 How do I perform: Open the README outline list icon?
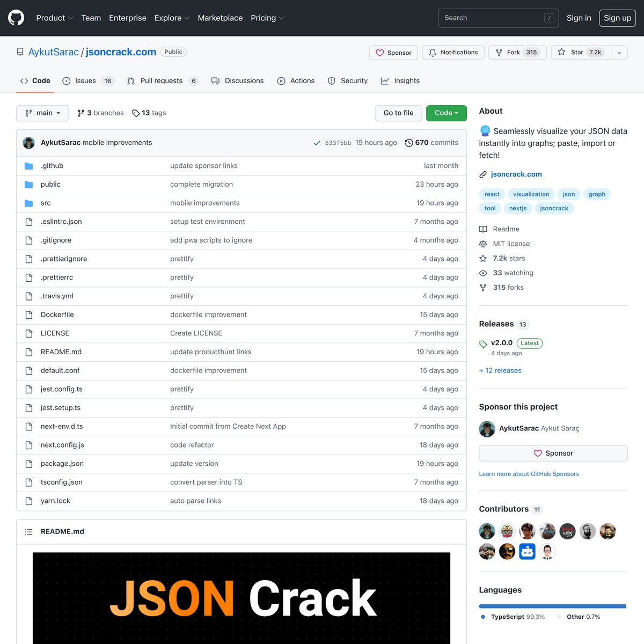29,532
